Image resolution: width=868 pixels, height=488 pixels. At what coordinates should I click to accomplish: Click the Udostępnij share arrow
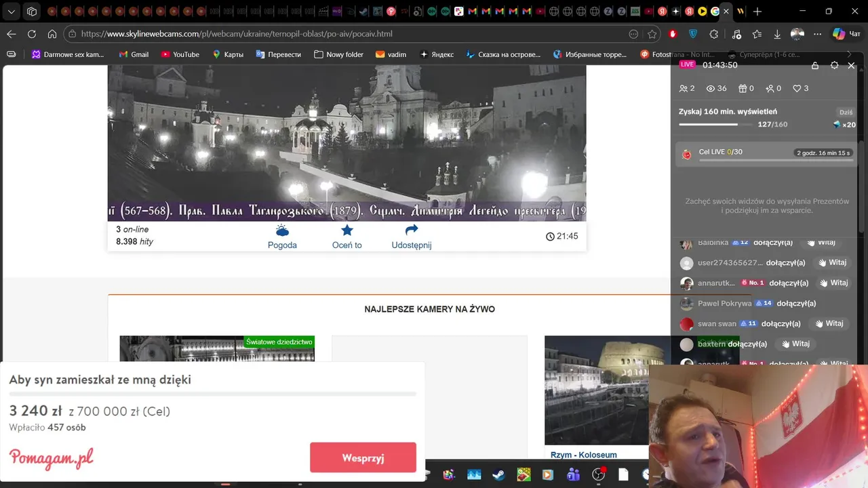pyautogui.click(x=412, y=230)
